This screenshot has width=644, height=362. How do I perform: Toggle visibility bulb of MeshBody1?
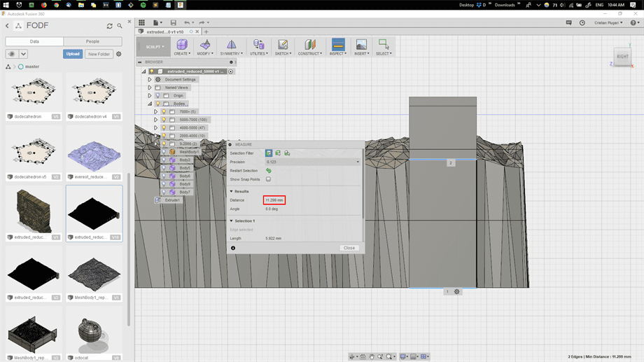(164, 152)
